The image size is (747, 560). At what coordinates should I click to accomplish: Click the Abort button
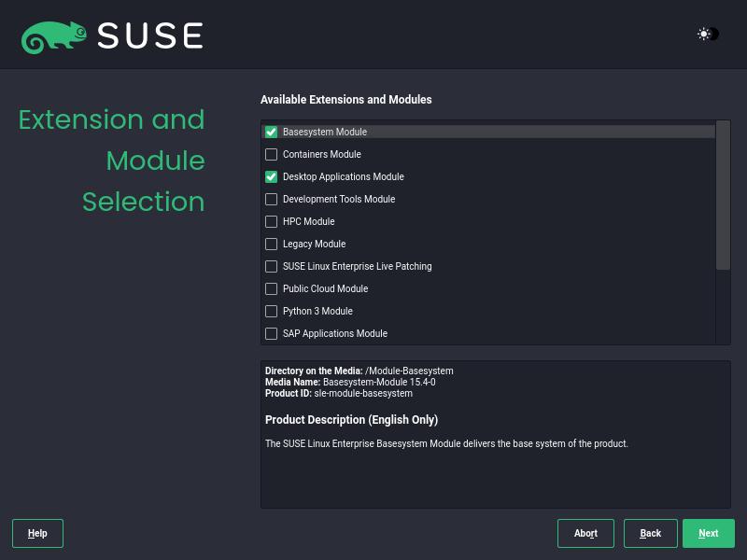(x=585, y=534)
